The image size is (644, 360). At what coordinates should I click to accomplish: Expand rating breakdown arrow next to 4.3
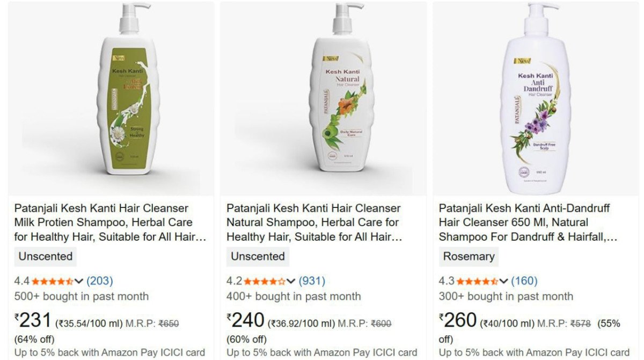(503, 281)
